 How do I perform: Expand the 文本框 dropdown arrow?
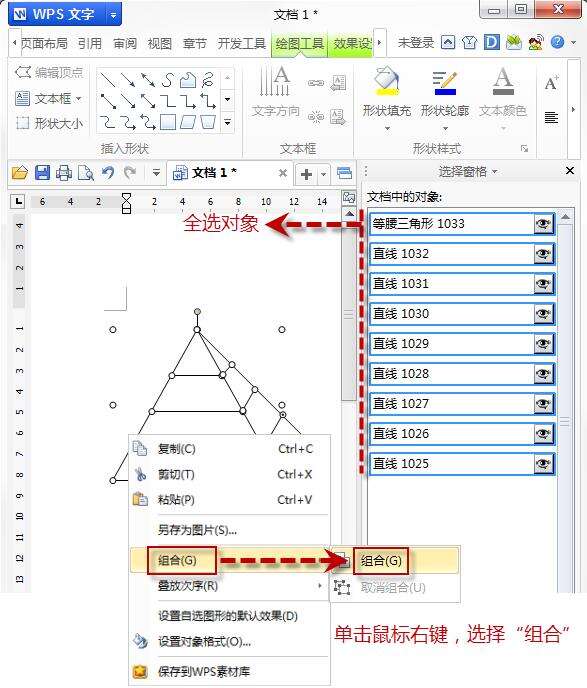(x=79, y=98)
